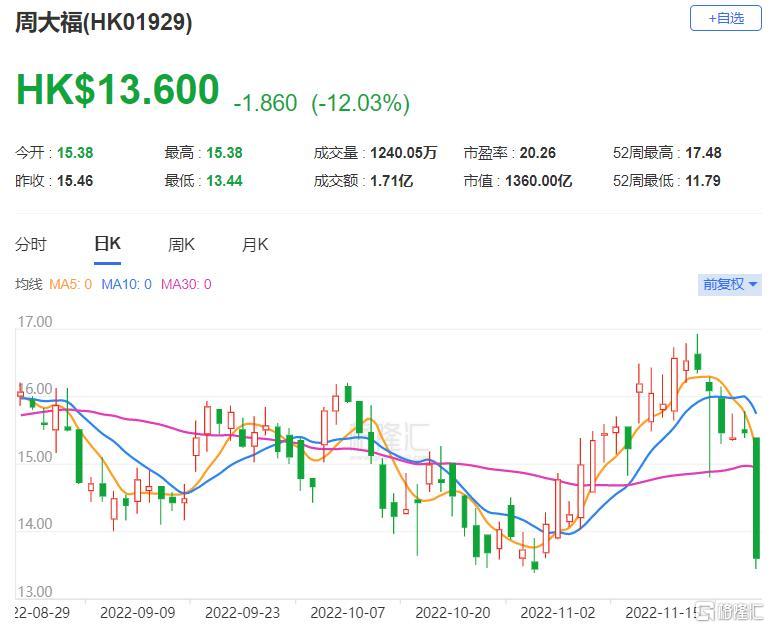Image resolution: width=770 pixels, height=628 pixels.
Task: Open the 月K monthly chart tab
Action: pyautogui.click(x=255, y=244)
